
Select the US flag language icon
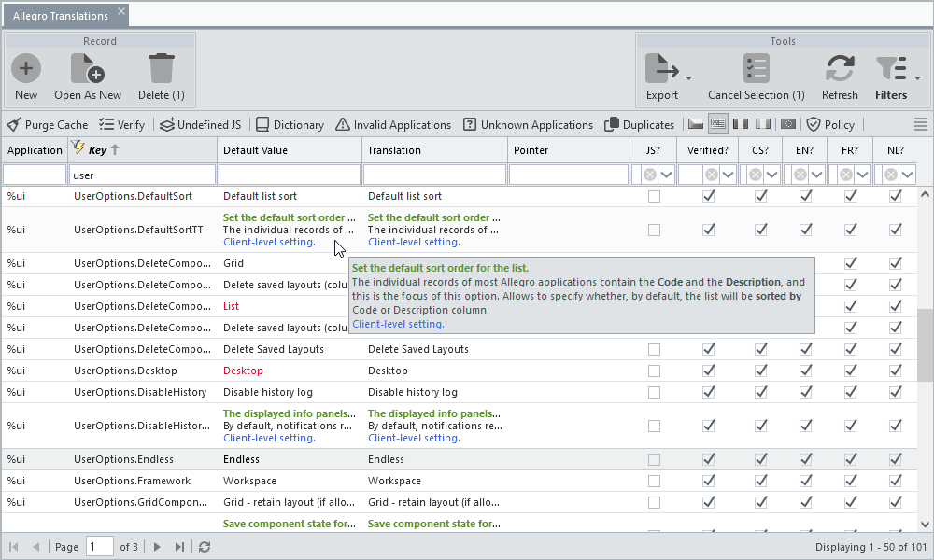[718, 124]
